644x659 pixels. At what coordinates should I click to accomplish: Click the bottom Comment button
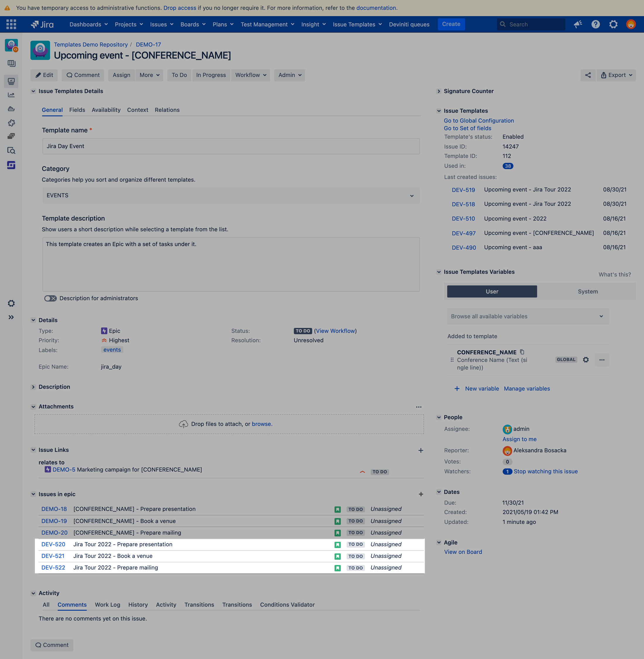coord(52,645)
